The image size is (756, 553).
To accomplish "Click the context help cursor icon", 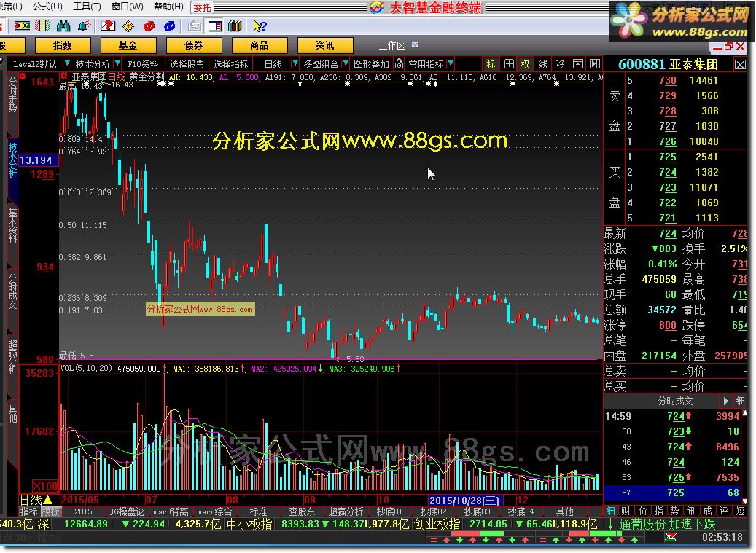I will [x=260, y=26].
